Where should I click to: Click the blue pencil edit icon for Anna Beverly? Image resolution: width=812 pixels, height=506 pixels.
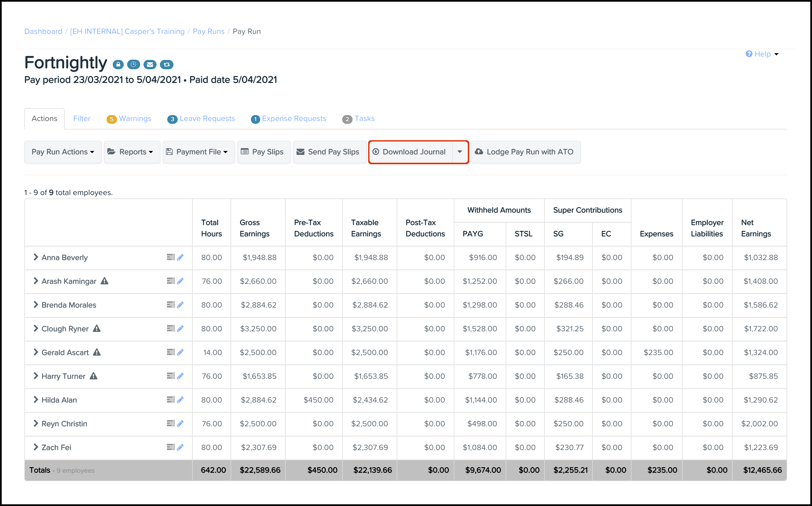(180, 257)
